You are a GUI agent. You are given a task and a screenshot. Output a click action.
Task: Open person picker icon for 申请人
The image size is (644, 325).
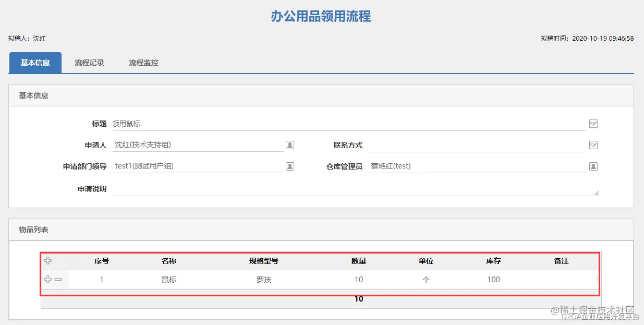[290, 145]
